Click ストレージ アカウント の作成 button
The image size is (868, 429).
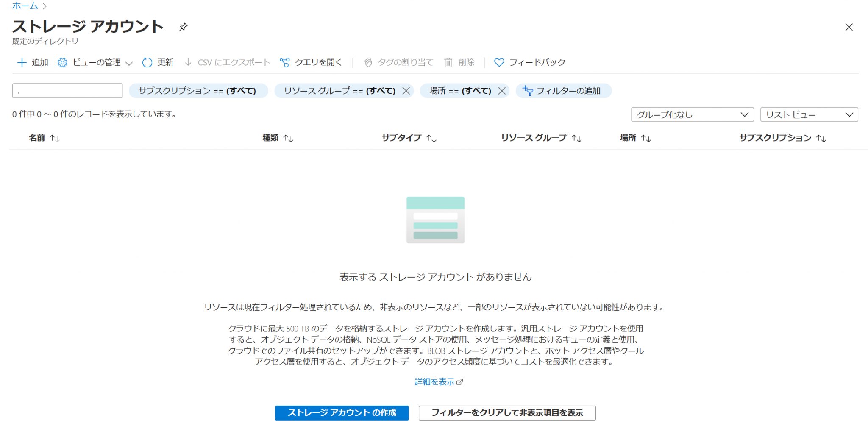pos(342,413)
